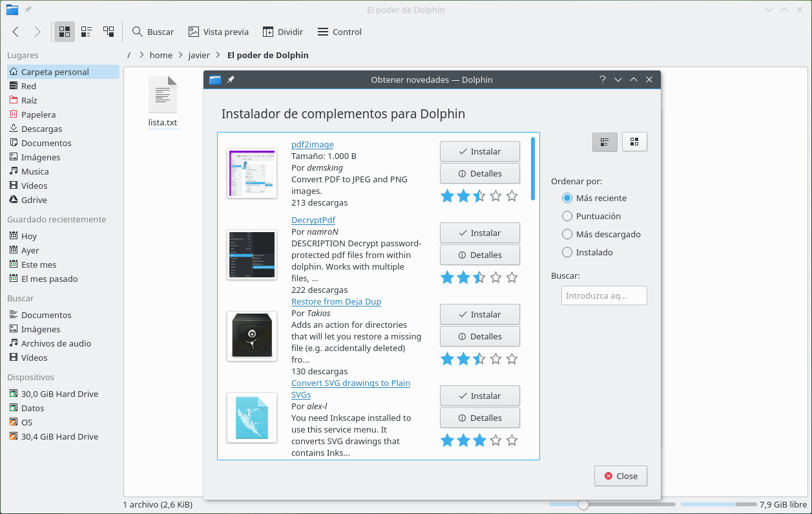The image size is (812, 514).
Task: Click the pdf2image preview thumbnail
Action: click(x=252, y=173)
